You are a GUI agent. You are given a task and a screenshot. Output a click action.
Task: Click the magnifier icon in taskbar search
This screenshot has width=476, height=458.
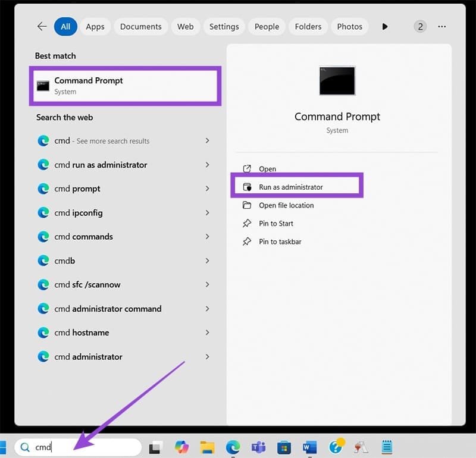(25, 447)
